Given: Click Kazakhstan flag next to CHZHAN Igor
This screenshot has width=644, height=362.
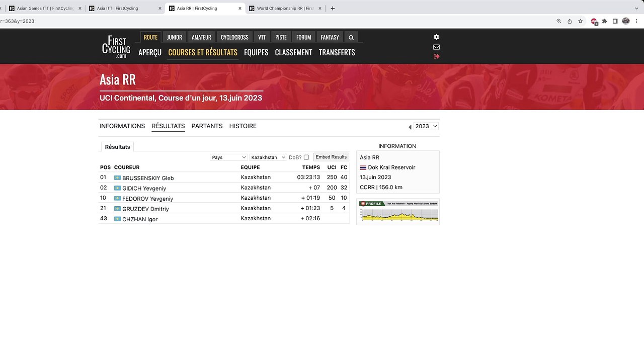Looking at the screenshot, I should (117, 219).
